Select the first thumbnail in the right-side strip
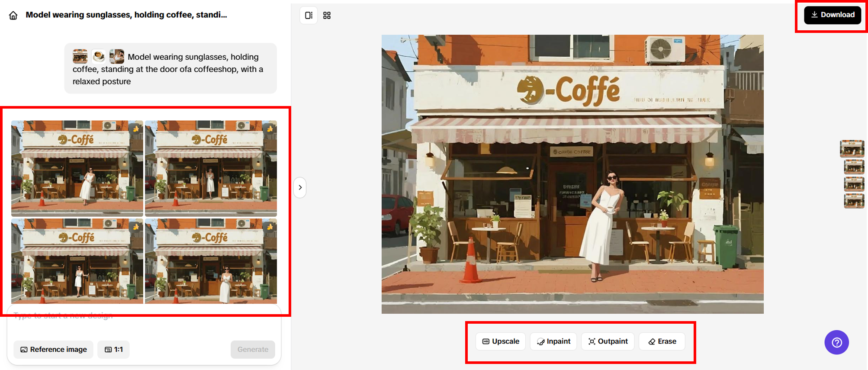The image size is (868, 370). [852, 148]
